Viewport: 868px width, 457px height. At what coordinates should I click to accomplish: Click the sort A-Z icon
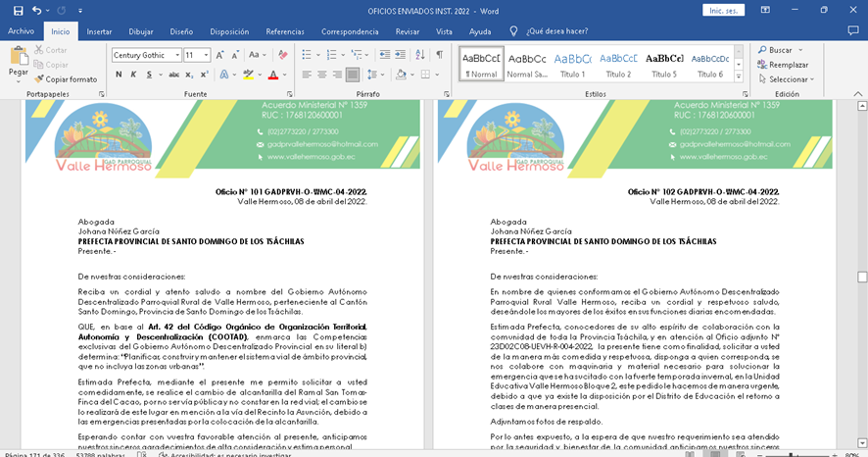point(418,55)
